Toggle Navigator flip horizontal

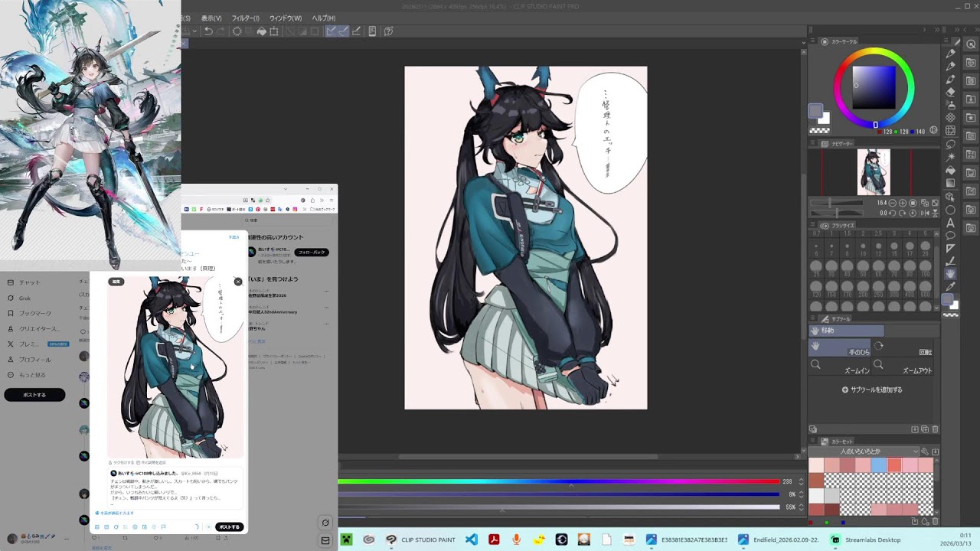(x=925, y=214)
